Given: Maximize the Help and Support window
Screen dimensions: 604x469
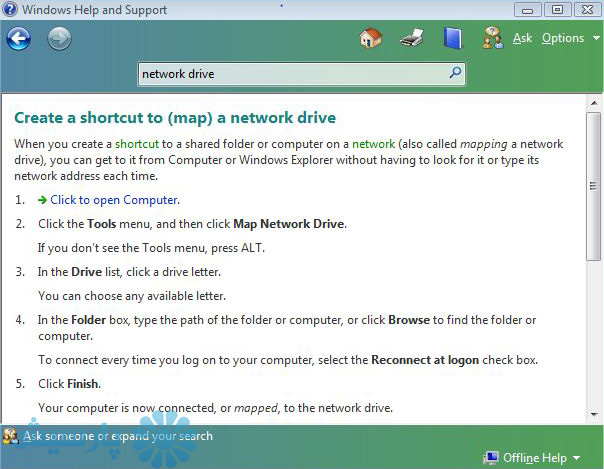Looking at the screenshot, I should [x=557, y=10].
